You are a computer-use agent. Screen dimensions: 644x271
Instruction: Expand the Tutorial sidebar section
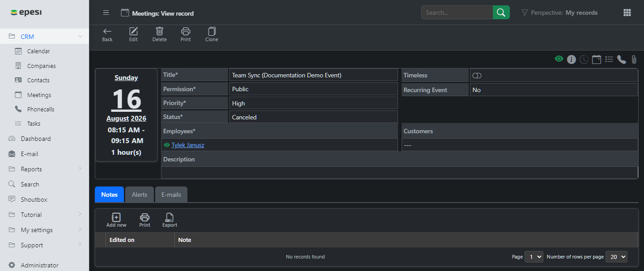(x=80, y=214)
